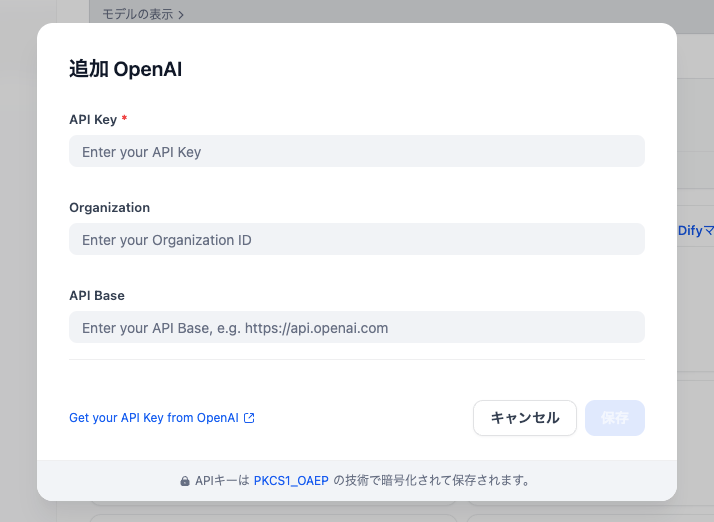The height and width of the screenshot is (522, 714).
Task: Click the API Base field label
Action: [97, 295]
